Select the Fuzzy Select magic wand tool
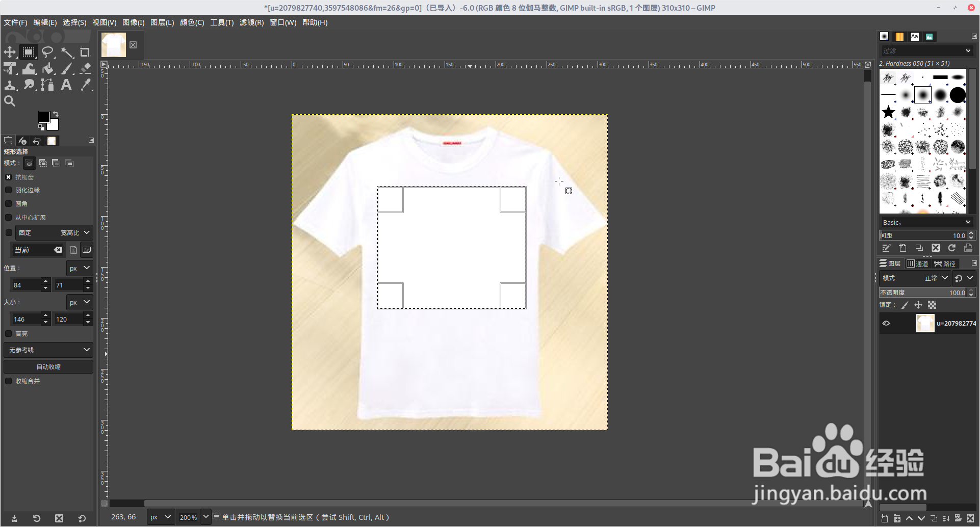This screenshot has height=527, width=980. click(67, 52)
